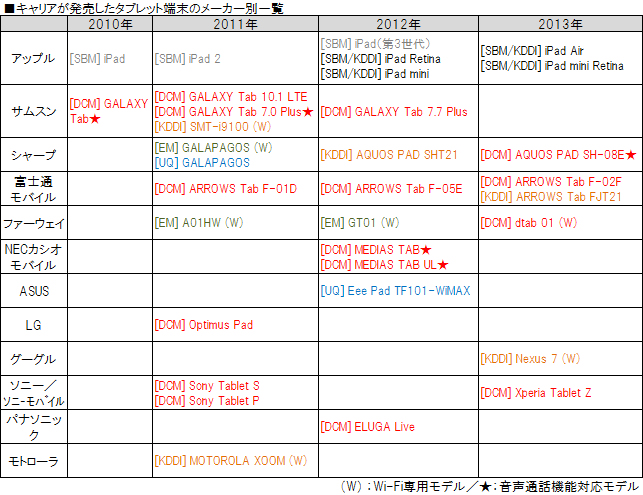Click [KDDI] AQUOS PAD SHT21

click(389, 155)
